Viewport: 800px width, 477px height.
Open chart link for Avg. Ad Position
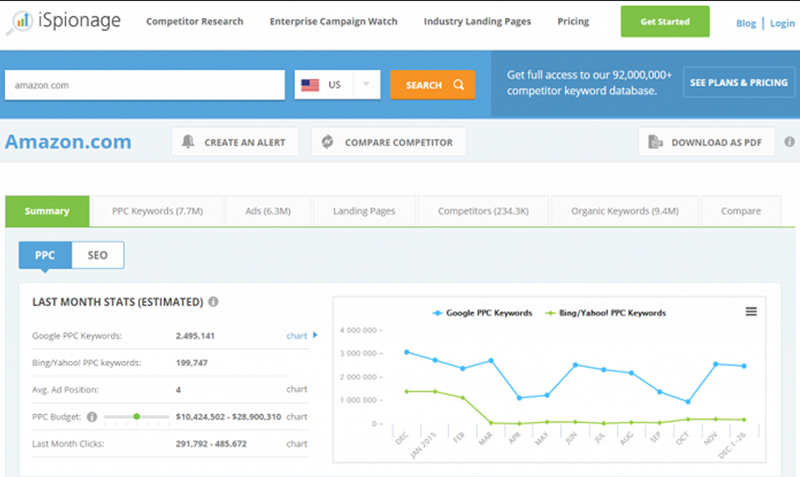296,389
